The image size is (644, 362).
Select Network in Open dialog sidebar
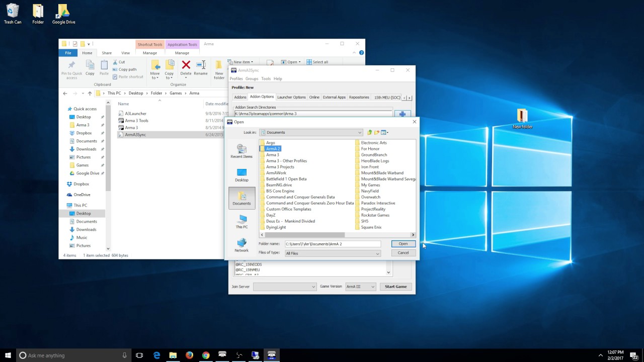pos(242,245)
